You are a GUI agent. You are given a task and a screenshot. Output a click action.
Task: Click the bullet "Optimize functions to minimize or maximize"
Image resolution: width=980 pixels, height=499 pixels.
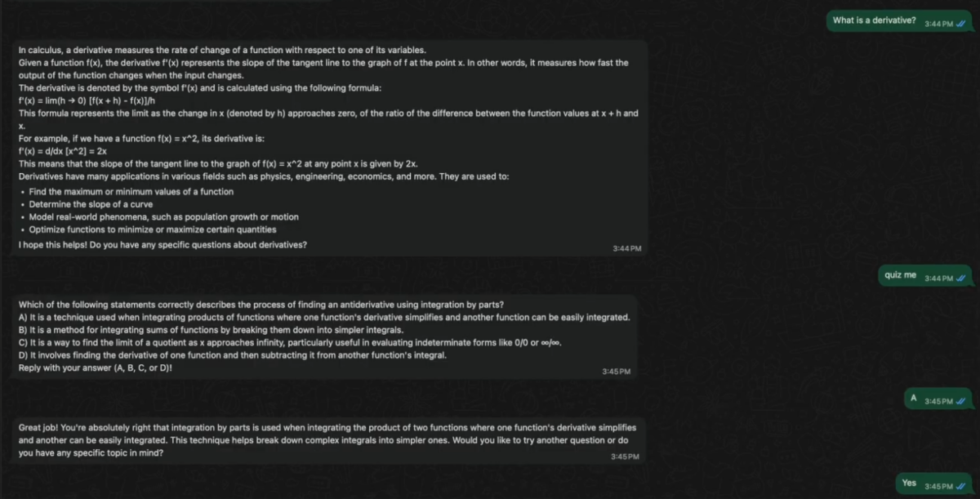(152, 229)
